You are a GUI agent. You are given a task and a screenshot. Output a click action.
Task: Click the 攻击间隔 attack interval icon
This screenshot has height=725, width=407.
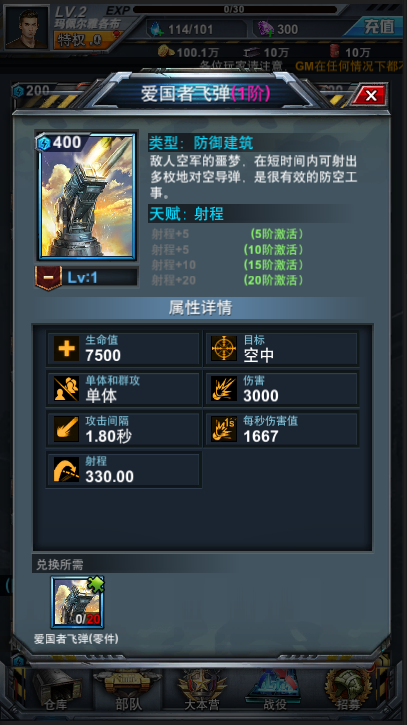pyautogui.click(x=67, y=429)
